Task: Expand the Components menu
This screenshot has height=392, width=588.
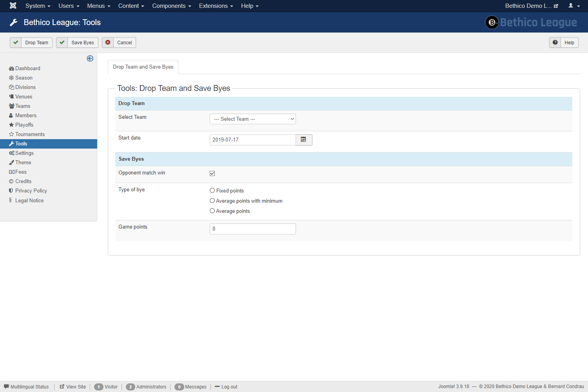Action: 171,6
